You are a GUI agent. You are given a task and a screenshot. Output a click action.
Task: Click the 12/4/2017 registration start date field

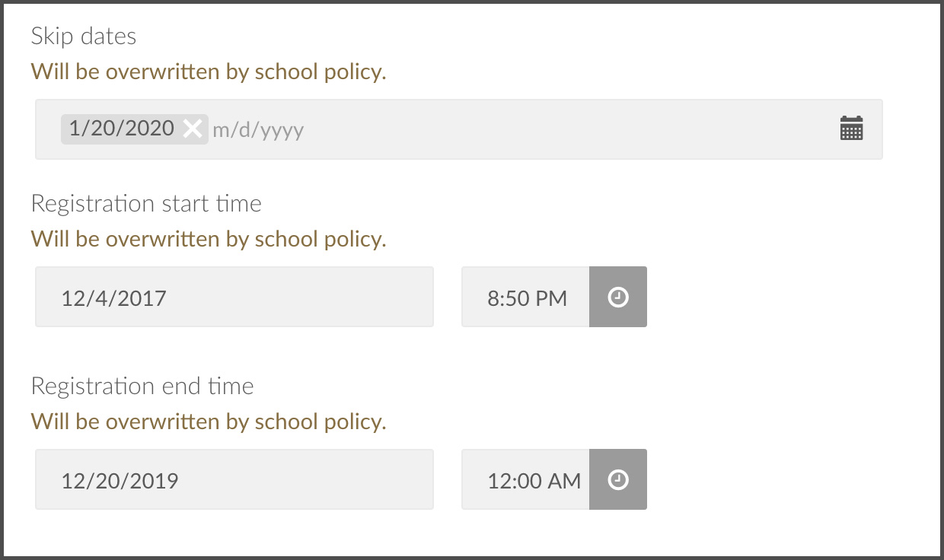pos(234,297)
